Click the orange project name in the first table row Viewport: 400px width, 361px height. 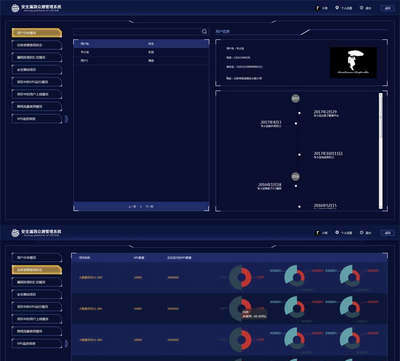(91, 277)
